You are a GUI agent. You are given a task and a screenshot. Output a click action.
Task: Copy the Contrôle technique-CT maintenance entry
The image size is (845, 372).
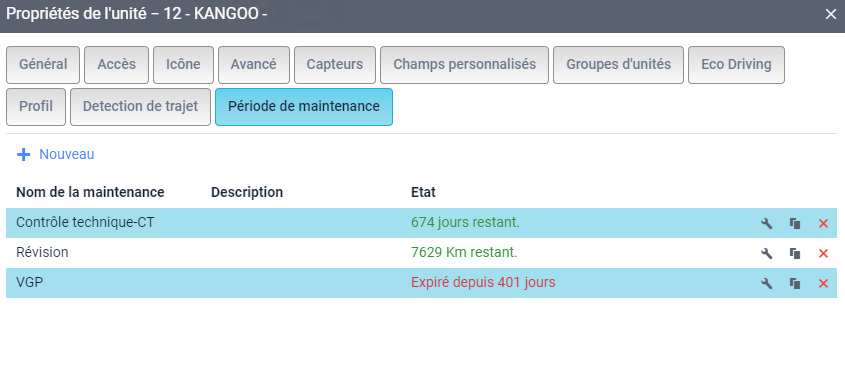[x=795, y=223]
